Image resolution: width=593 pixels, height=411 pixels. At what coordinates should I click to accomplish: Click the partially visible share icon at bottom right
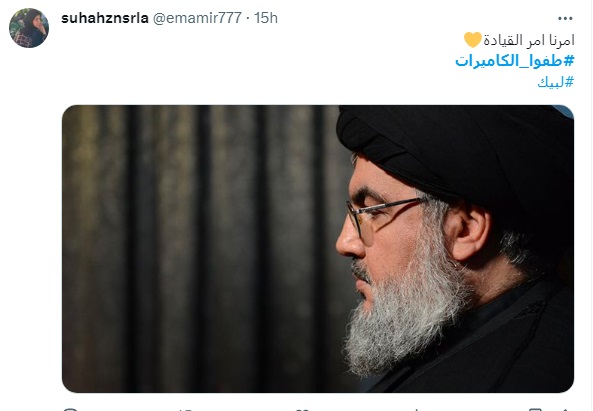(x=565, y=409)
